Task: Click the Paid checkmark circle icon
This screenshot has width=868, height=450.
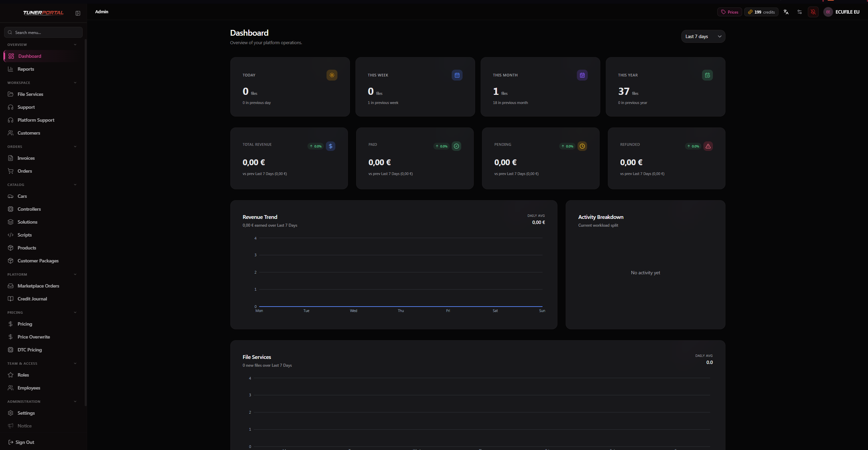Action: (456, 146)
